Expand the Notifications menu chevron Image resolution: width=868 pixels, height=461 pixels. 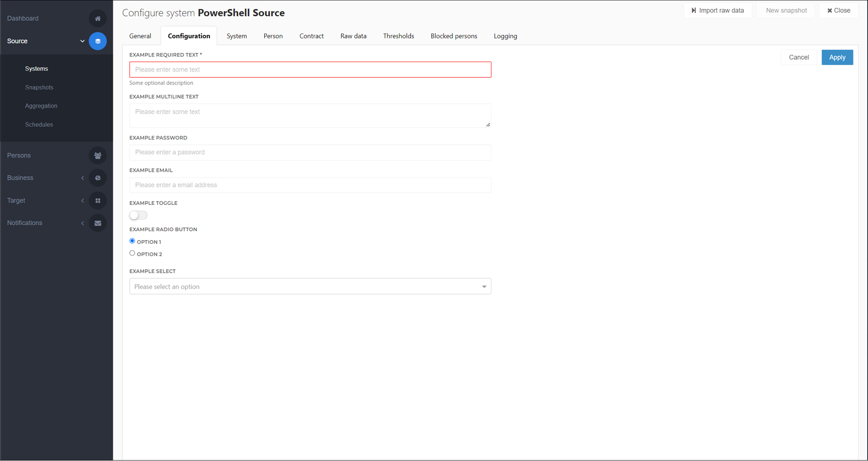(82, 223)
